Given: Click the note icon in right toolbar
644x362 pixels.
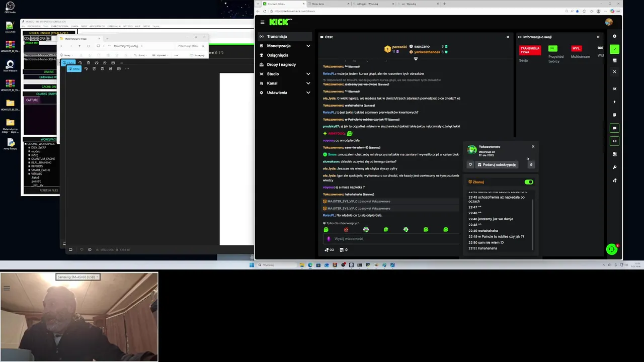Looking at the screenshot, I should pyautogui.click(x=614, y=115).
